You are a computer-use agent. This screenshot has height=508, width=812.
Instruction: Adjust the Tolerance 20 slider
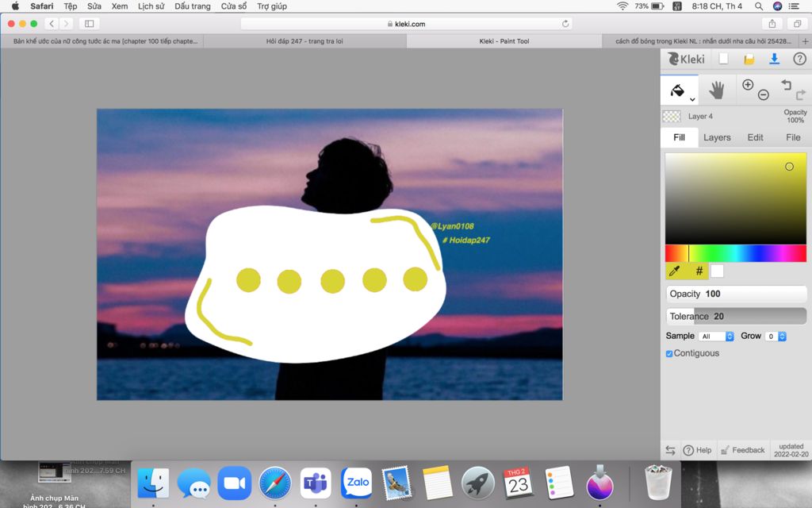(x=736, y=316)
